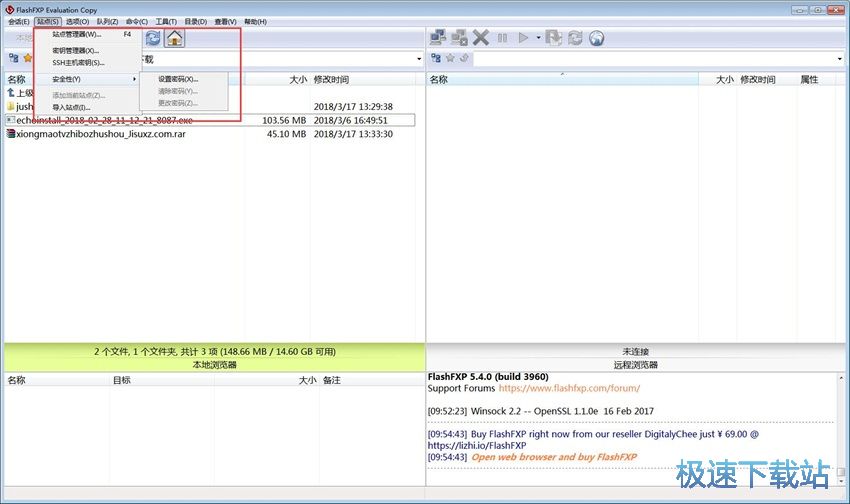Viewport: 850px width, 504px height.
Task: Close the open 站点(S) menu
Action: [x=48, y=22]
